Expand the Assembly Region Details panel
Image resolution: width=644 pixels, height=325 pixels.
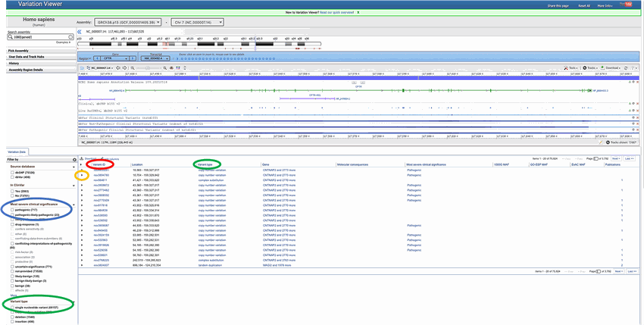(x=41, y=70)
